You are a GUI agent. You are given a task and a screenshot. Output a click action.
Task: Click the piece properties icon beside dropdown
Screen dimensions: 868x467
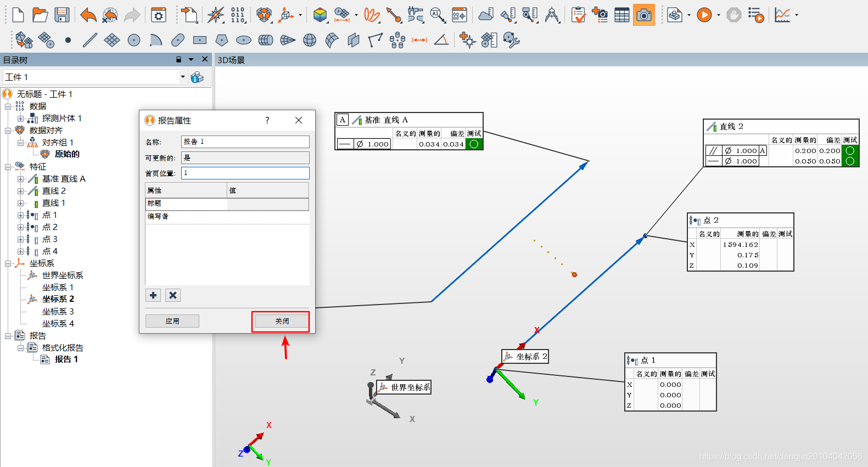click(197, 77)
